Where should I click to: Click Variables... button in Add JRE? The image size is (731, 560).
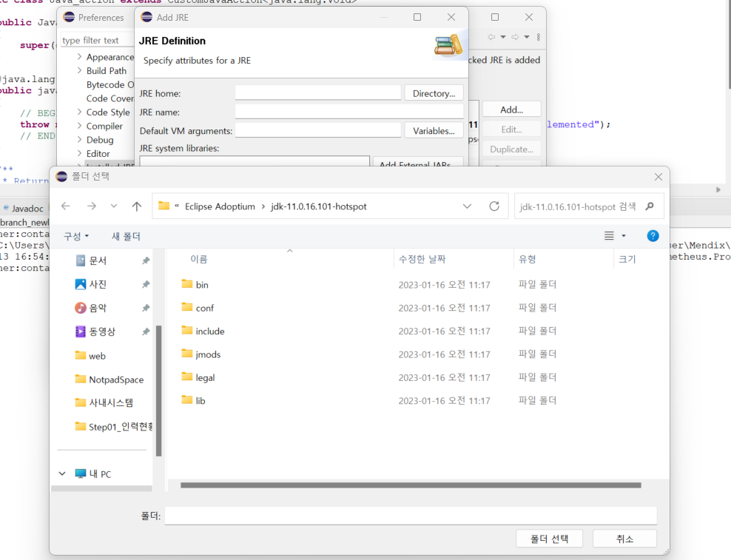coord(434,131)
